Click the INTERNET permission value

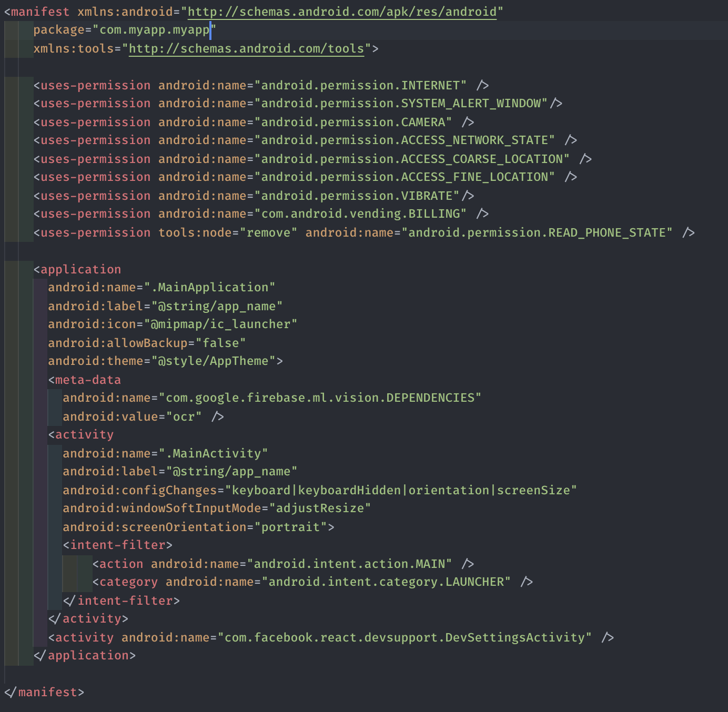(x=360, y=85)
